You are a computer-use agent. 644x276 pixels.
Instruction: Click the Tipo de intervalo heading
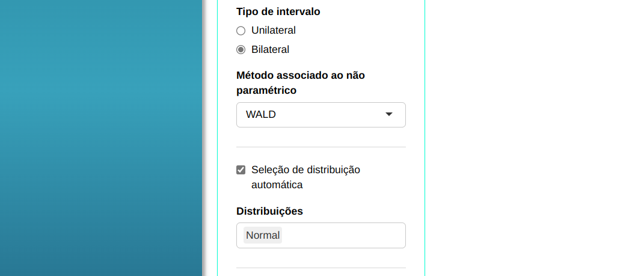coord(278,11)
